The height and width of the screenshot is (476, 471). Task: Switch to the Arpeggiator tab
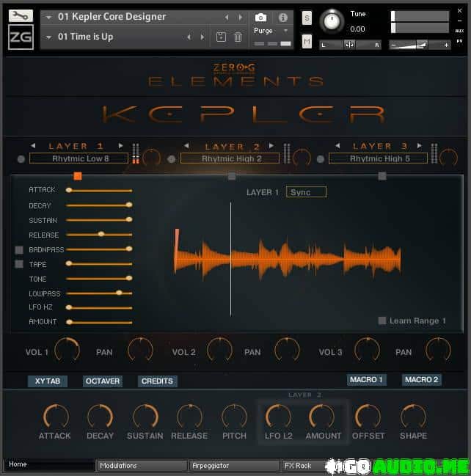click(234, 466)
